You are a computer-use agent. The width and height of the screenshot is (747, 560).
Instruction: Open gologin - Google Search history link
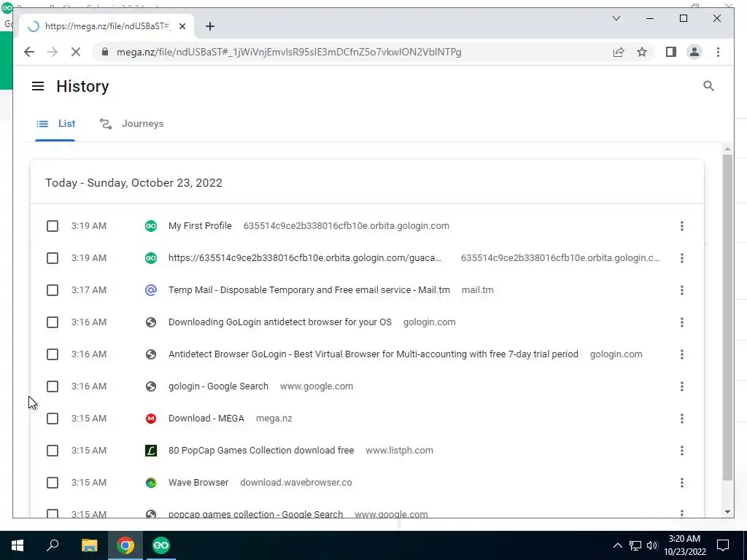pos(218,386)
